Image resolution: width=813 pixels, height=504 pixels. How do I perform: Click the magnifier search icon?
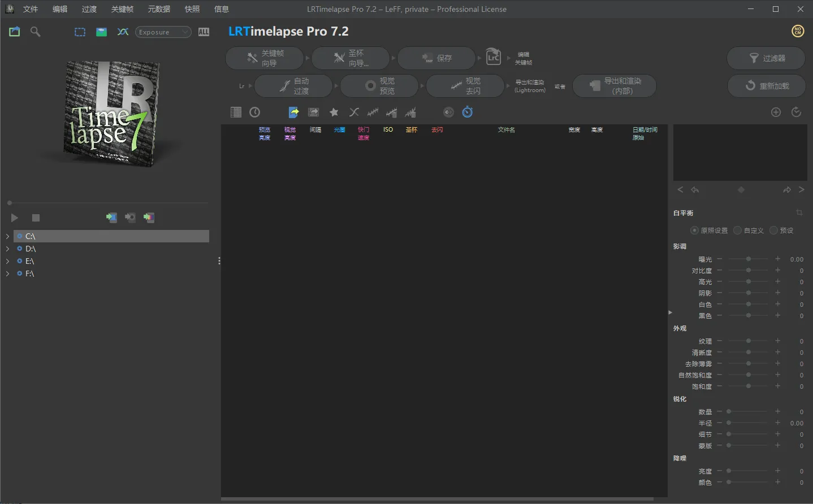[35, 32]
